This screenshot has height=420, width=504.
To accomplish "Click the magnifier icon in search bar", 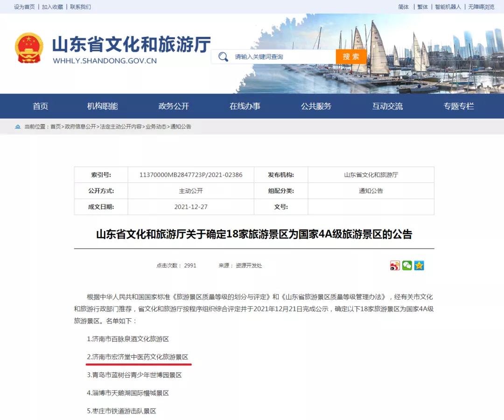I will coord(223,56).
